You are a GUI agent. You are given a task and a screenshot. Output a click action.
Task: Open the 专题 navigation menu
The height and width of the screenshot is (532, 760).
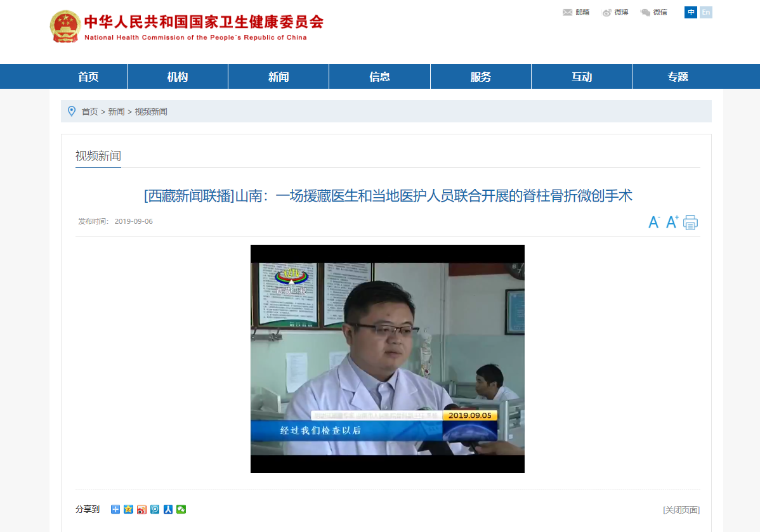click(678, 77)
